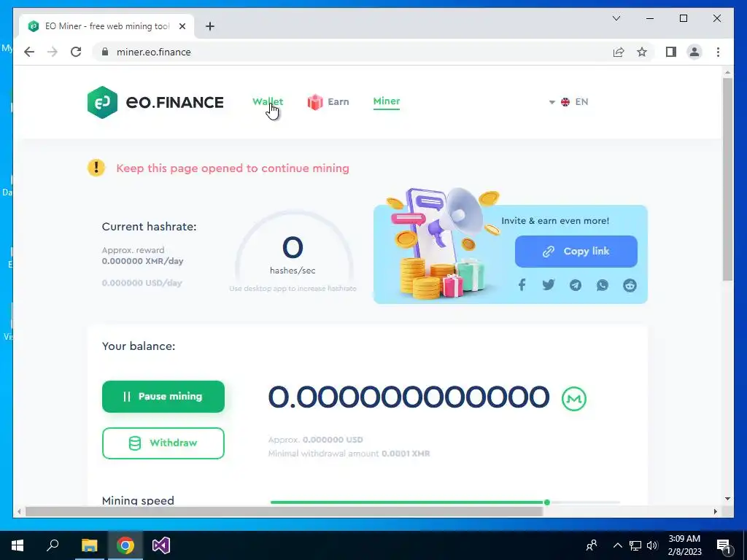
Task: Click the Copy link button
Action: coord(576,251)
